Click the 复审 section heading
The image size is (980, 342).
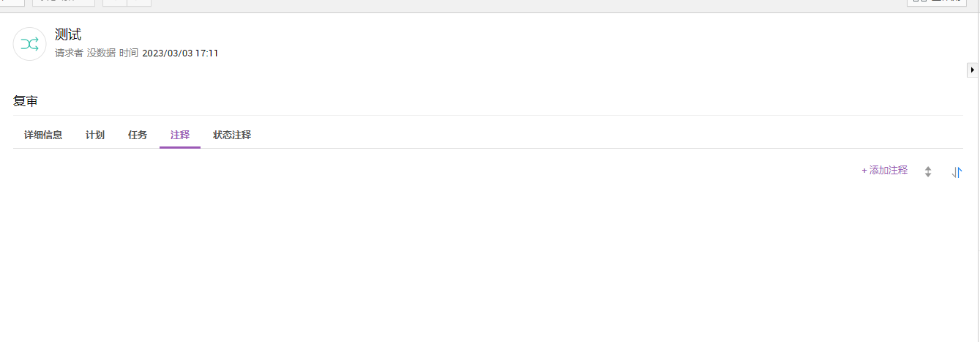click(x=26, y=102)
